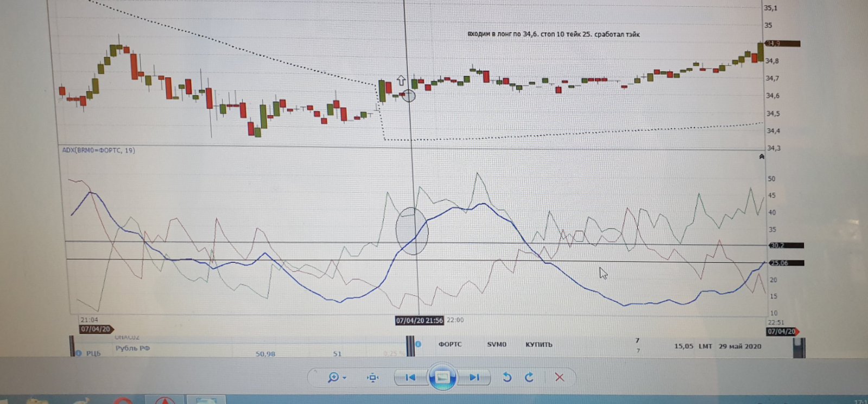The image size is (868, 404).
Task: Click КУПИТЬ in the order row
Action: (x=539, y=344)
